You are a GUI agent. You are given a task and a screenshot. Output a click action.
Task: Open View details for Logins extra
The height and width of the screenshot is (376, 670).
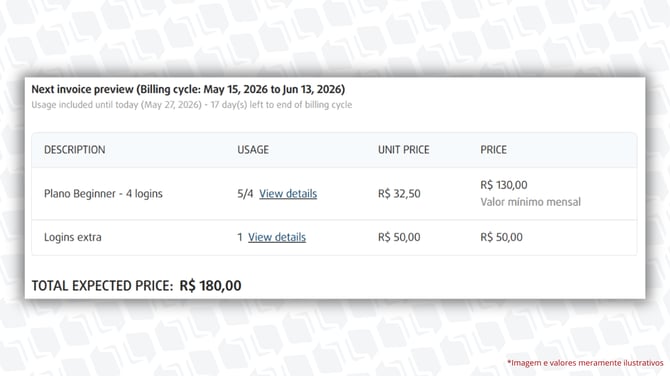(x=277, y=237)
